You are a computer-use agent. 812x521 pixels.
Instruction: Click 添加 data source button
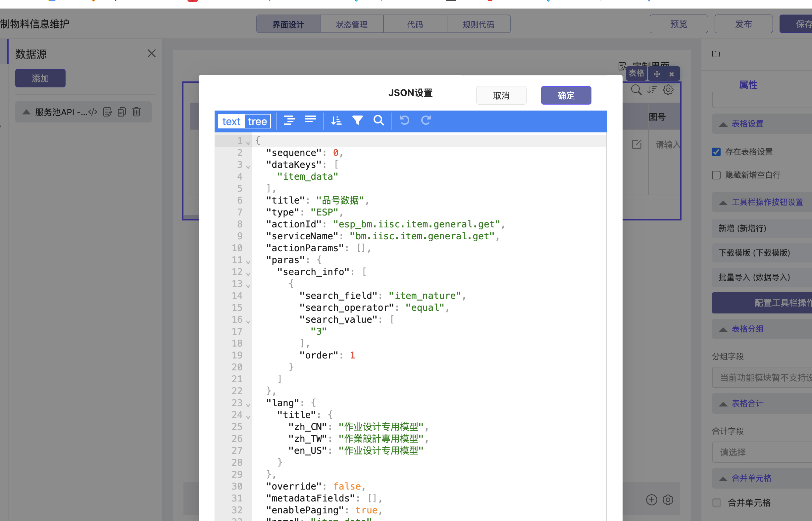(x=40, y=78)
